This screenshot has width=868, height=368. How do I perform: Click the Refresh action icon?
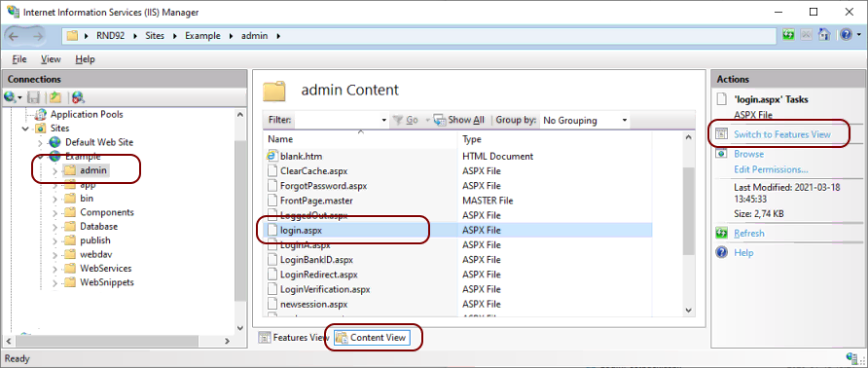point(721,234)
